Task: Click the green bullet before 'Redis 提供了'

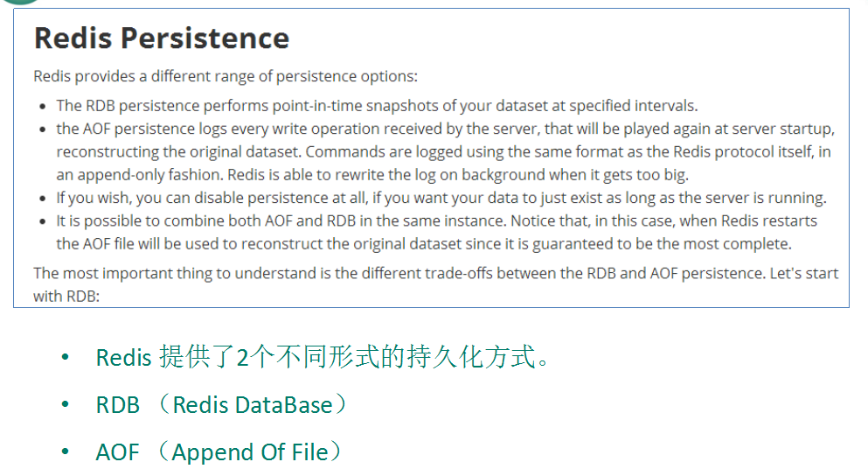Action: tap(66, 357)
